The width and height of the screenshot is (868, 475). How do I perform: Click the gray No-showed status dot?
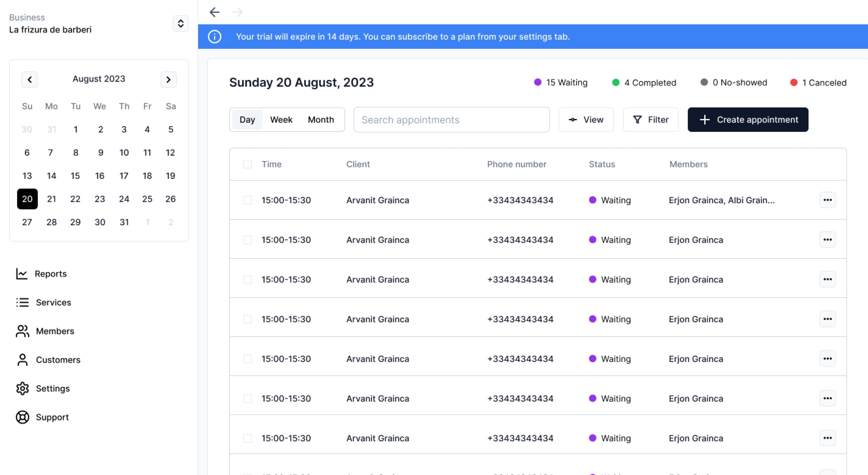click(x=704, y=82)
